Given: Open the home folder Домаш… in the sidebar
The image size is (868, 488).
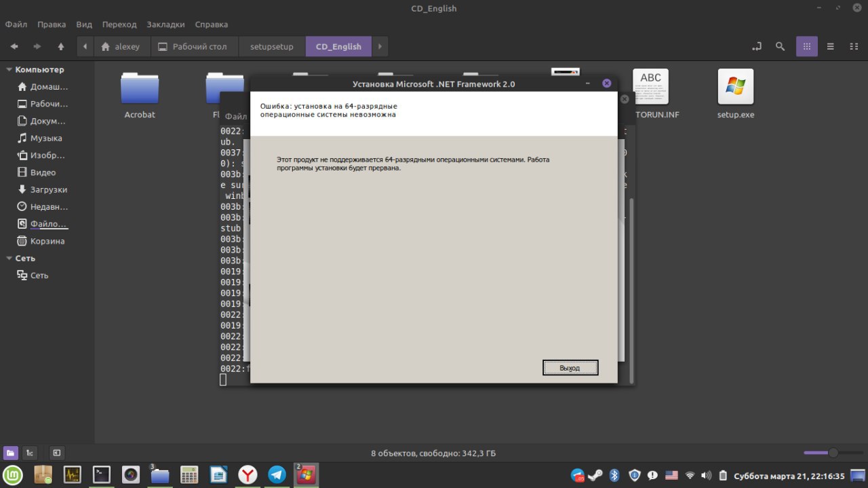Looking at the screenshot, I should 43,87.
